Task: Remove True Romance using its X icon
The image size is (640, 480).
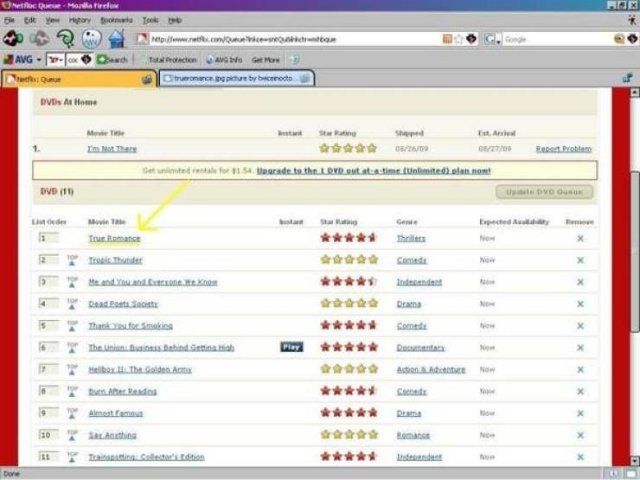Action: (580, 238)
